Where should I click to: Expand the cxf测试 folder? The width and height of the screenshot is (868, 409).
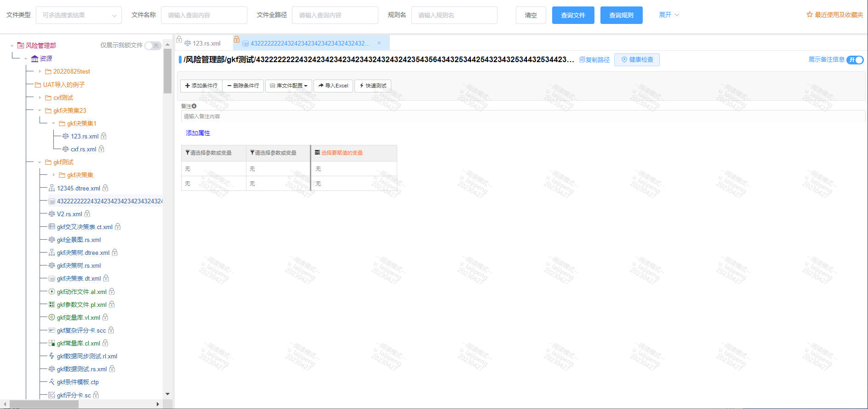[x=40, y=98]
